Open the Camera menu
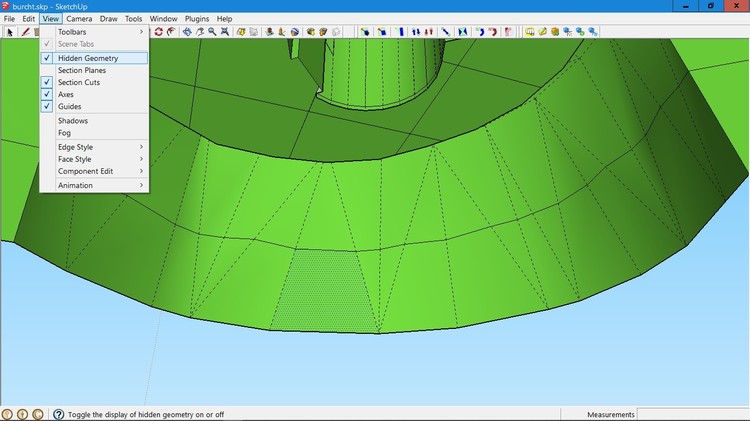The height and width of the screenshot is (421, 750). (79, 19)
